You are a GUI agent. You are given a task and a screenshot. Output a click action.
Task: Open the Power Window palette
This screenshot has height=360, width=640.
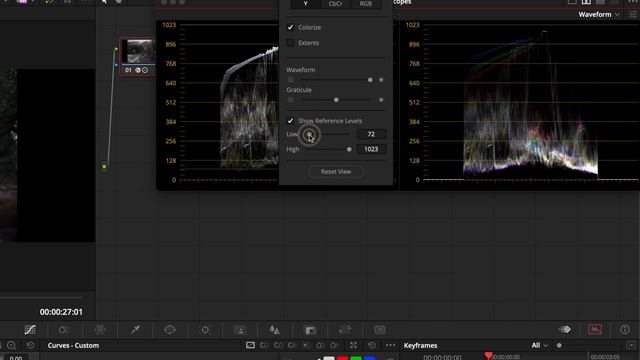point(170,329)
